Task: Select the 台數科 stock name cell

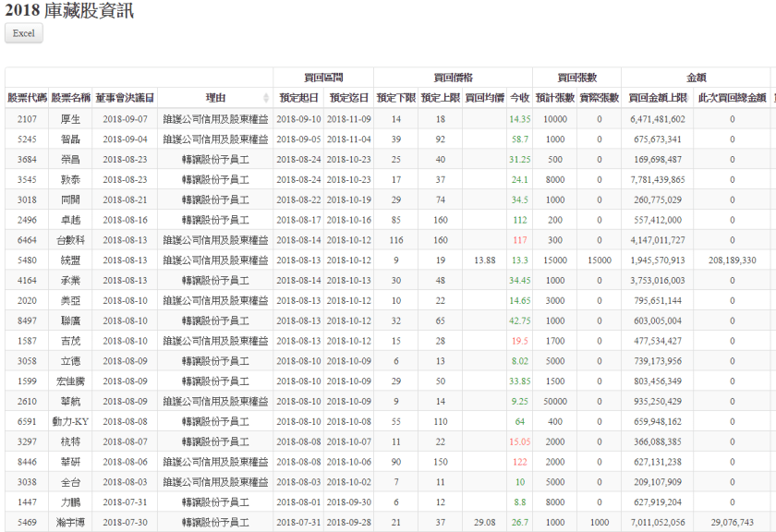Action: (71, 240)
